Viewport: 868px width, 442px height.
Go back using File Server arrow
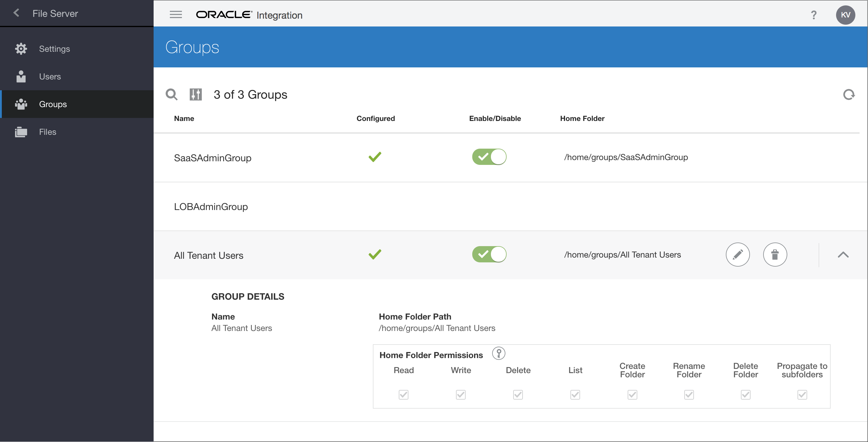coord(16,13)
